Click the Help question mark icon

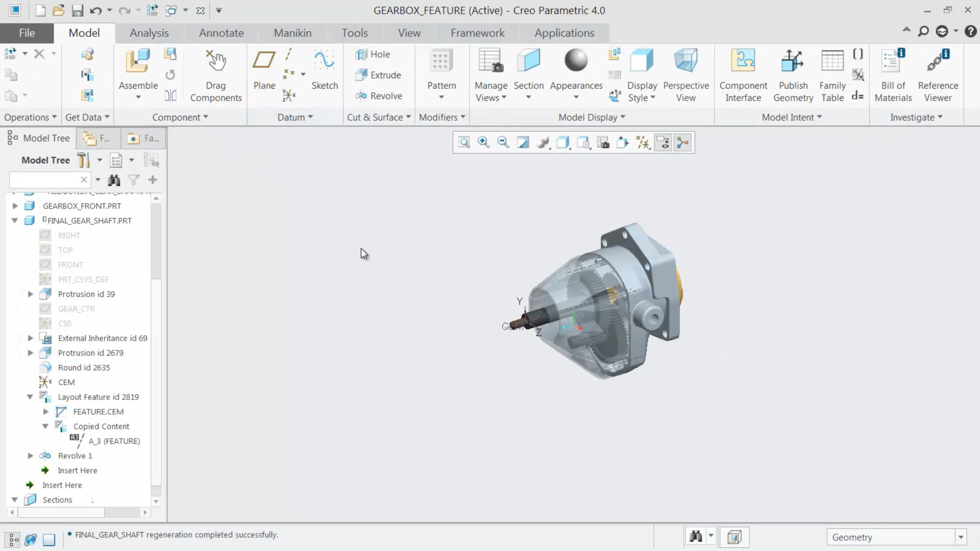(x=970, y=32)
